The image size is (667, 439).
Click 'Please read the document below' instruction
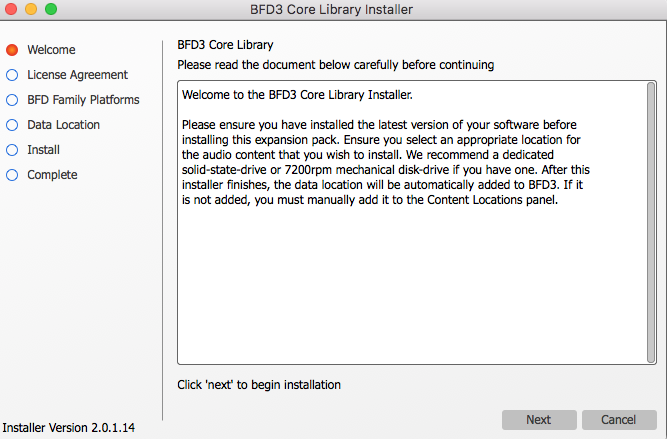336,65
